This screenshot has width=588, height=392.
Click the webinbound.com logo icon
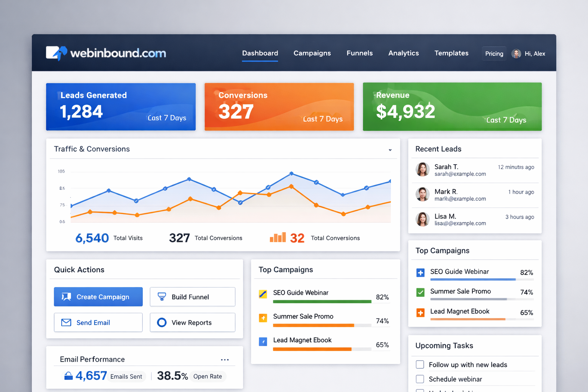point(56,53)
